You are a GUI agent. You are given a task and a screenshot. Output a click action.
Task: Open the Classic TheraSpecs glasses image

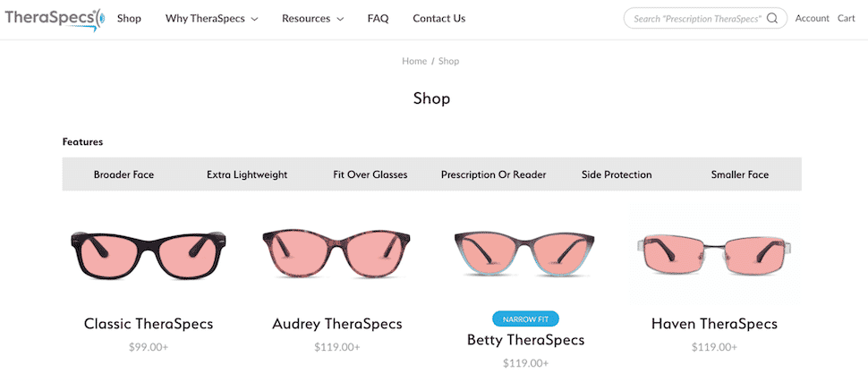(x=149, y=253)
